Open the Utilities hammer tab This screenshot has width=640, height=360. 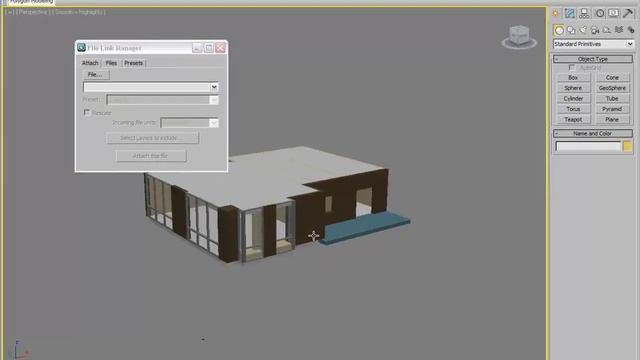[x=628, y=13]
